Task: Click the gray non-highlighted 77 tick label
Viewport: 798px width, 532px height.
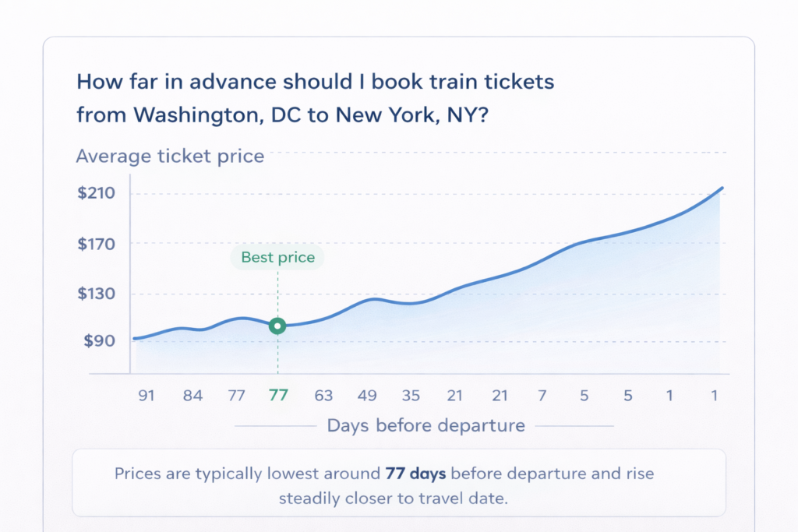Action: (236, 396)
